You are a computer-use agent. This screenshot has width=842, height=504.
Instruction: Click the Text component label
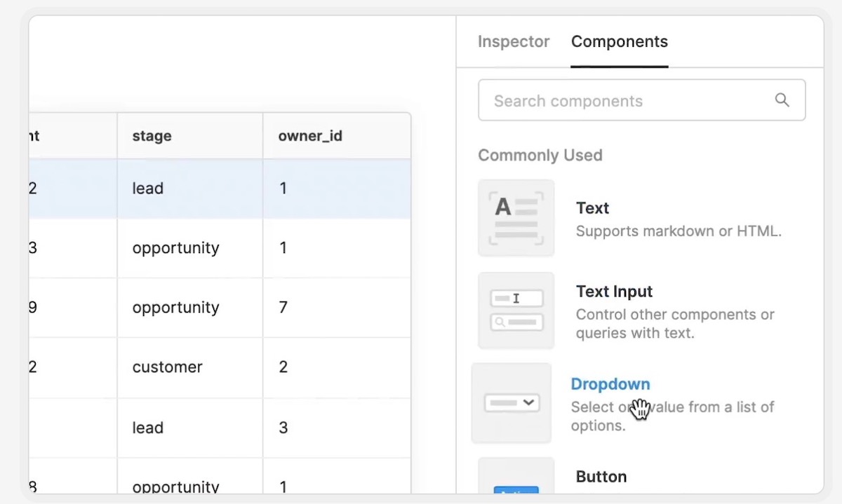point(592,208)
